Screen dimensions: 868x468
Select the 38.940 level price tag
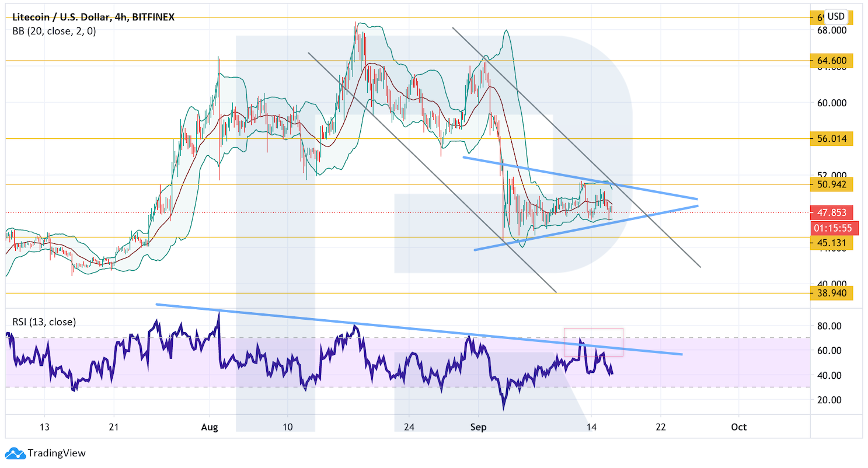point(832,293)
